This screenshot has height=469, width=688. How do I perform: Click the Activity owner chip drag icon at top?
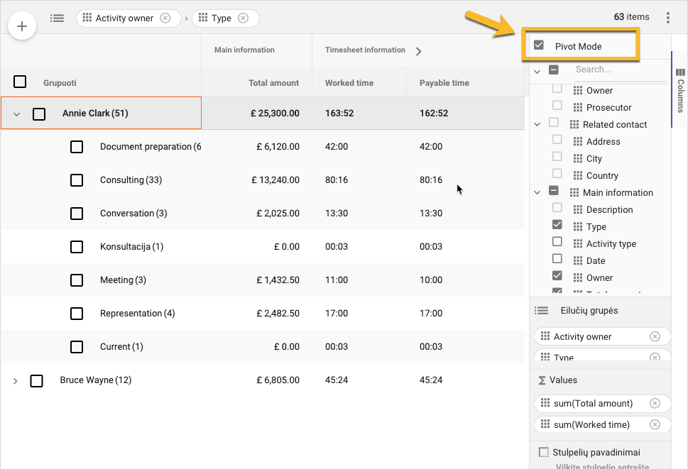87,18
